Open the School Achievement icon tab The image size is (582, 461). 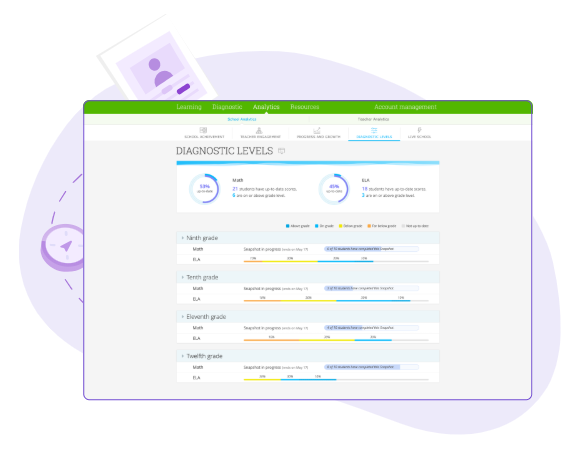tap(204, 133)
